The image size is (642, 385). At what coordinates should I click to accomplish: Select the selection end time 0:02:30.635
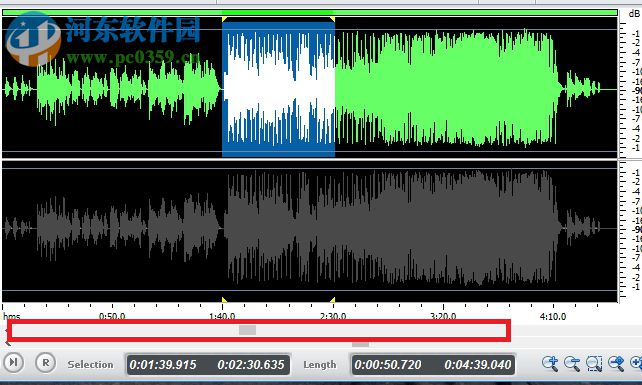click(251, 365)
